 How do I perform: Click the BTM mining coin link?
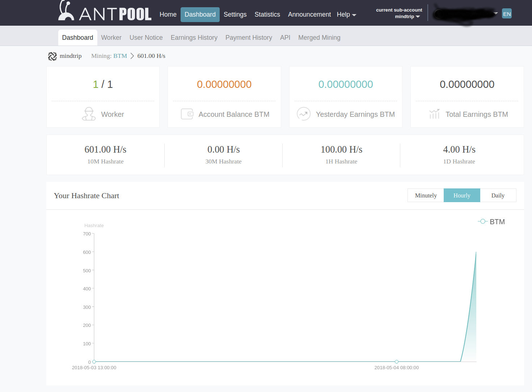[x=120, y=56]
